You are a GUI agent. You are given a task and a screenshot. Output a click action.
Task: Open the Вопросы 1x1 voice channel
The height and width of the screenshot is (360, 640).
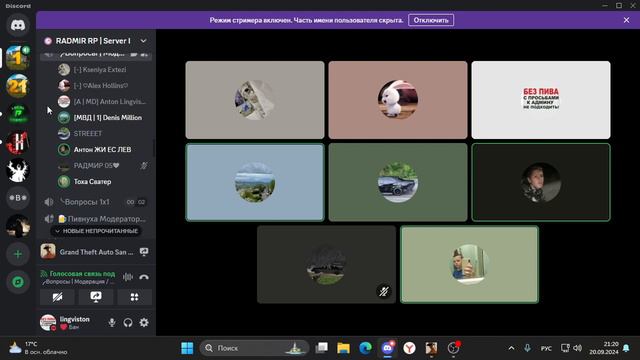point(96,202)
